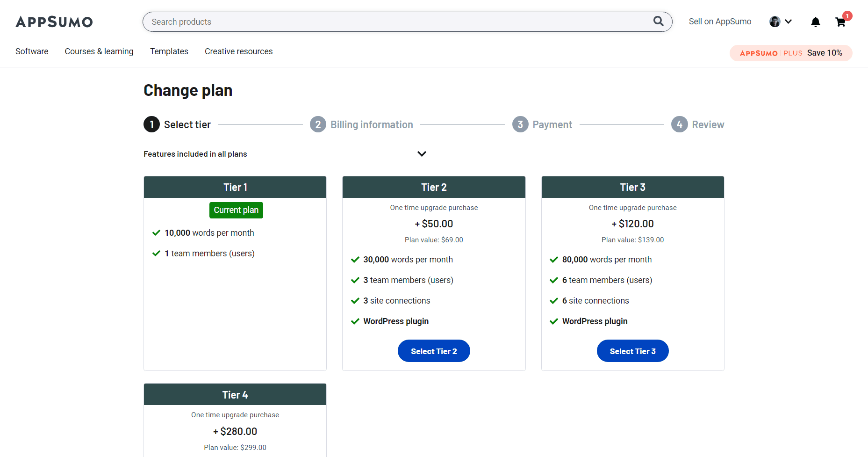Click the step 3 Payment circle
This screenshot has width=868, height=457.
pyautogui.click(x=520, y=124)
